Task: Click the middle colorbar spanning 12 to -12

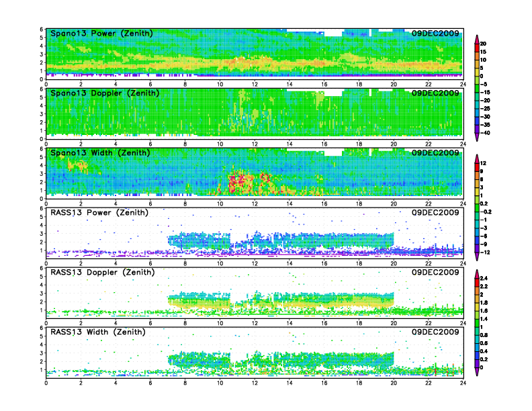Action: point(477,208)
